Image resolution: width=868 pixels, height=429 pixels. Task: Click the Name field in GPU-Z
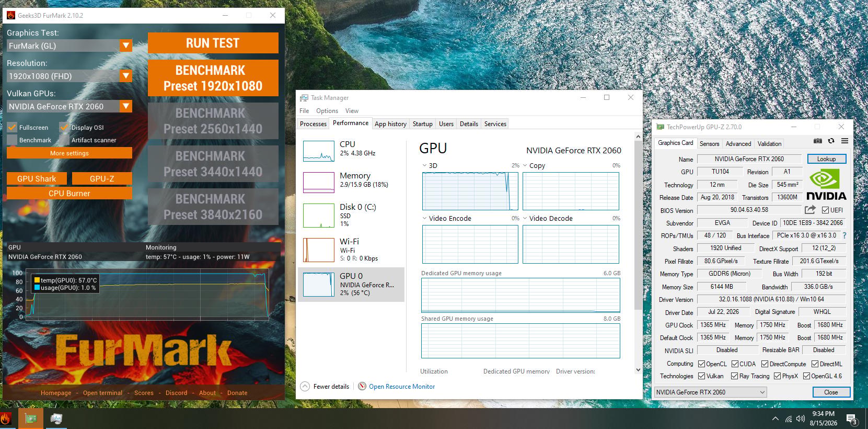[x=749, y=159]
